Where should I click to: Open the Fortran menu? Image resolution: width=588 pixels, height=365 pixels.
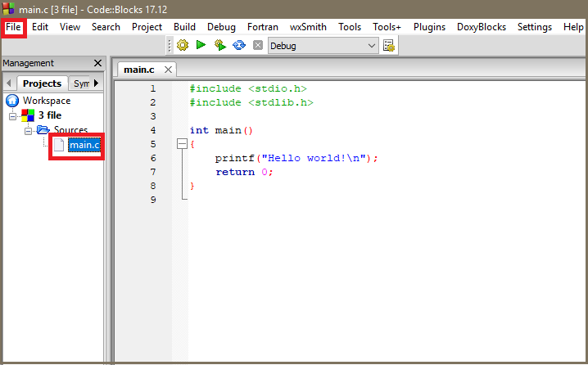263,27
